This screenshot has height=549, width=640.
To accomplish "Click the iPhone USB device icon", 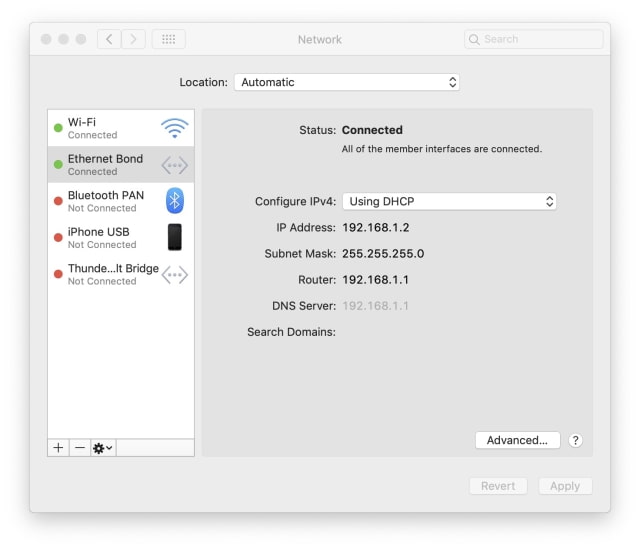I will point(174,237).
